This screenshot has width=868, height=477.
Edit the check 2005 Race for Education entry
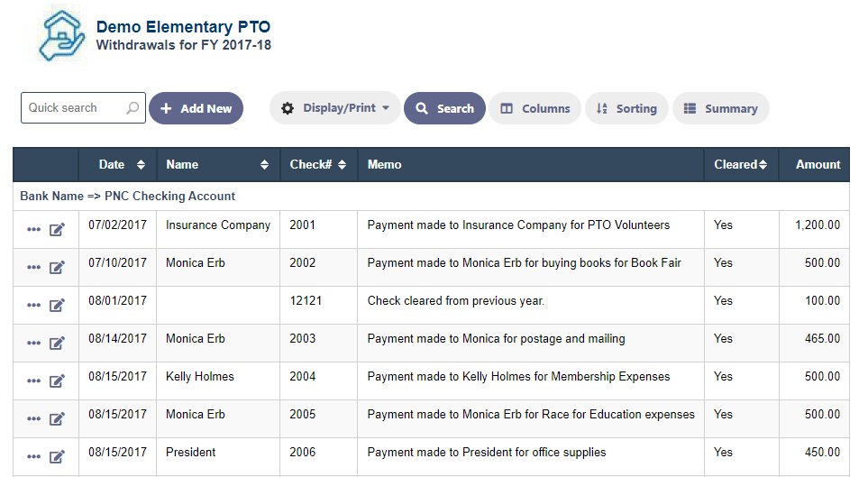point(57,418)
